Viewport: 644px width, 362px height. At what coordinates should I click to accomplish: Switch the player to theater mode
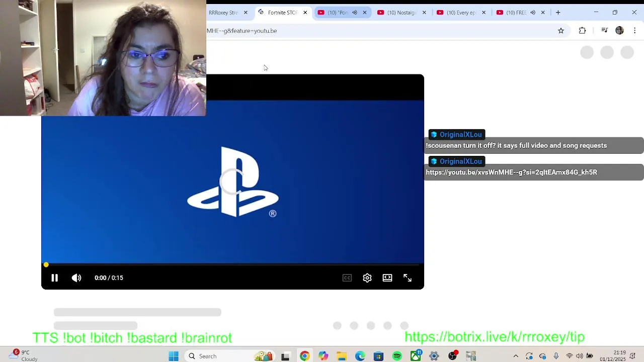tap(387, 278)
